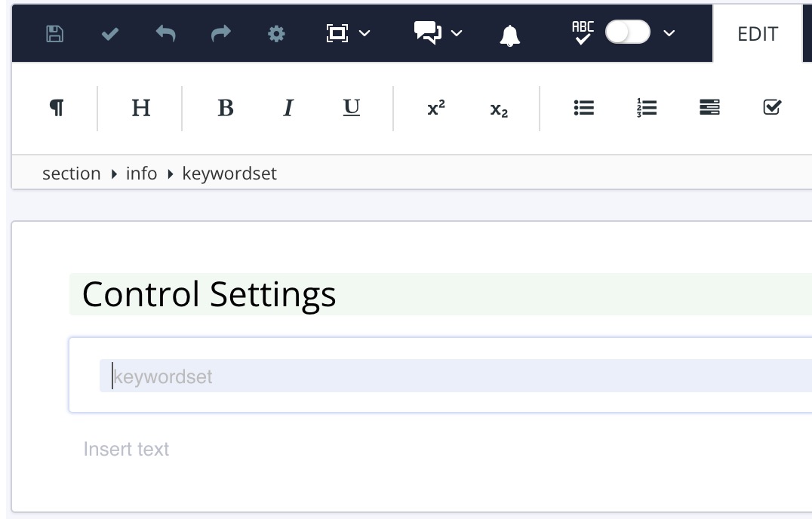This screenshot has width=812, height=519.
Task: Insert a numbered list
Action: tap(647, 108)
